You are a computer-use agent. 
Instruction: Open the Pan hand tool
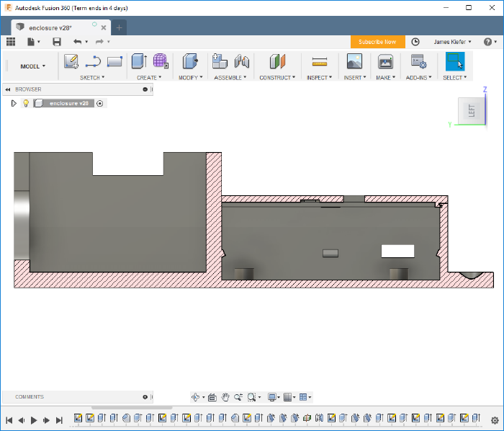(x=225, y=397)
